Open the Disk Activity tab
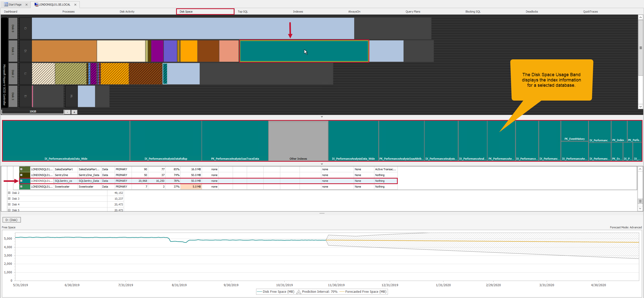Image resolution: width=644 pixels, height=298 pixels. point(127,12)
